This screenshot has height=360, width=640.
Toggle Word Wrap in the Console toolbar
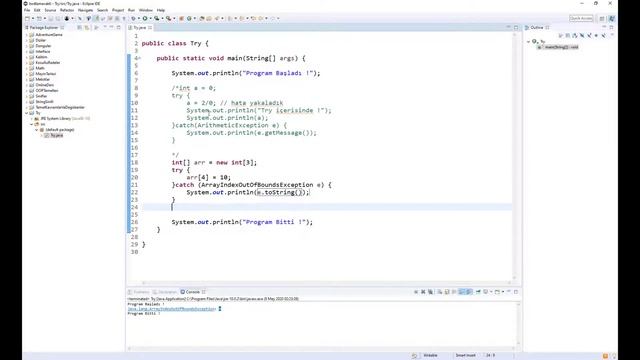(x=454, y=292)
